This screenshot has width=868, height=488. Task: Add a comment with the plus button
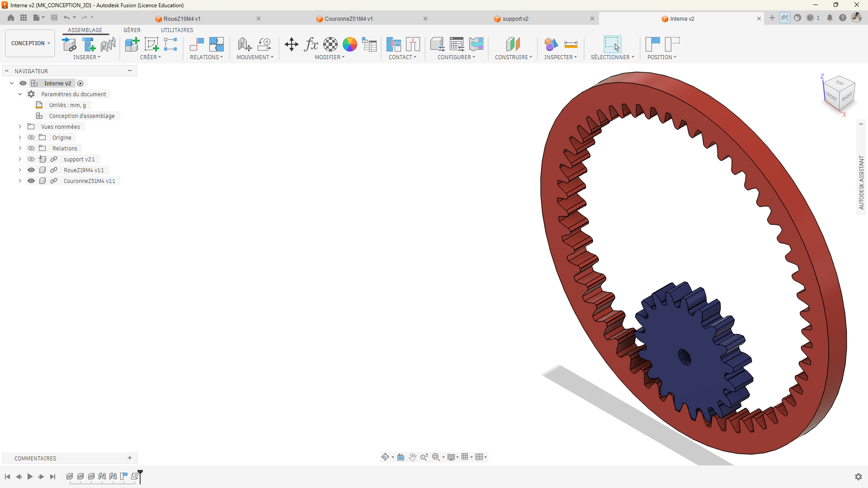tap(130, 458)
